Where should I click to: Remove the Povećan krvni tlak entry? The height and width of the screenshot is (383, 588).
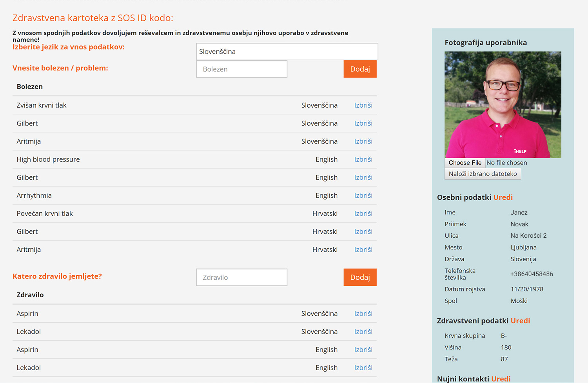pos(363,213)
